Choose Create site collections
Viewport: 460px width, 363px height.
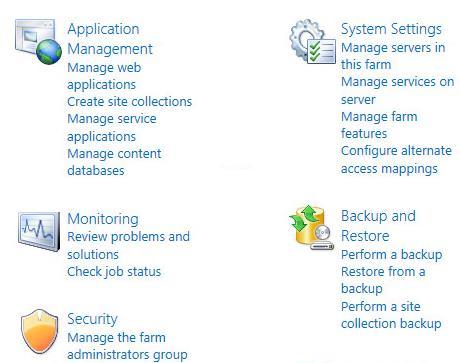pyautogui.click(x=130, y=101)
